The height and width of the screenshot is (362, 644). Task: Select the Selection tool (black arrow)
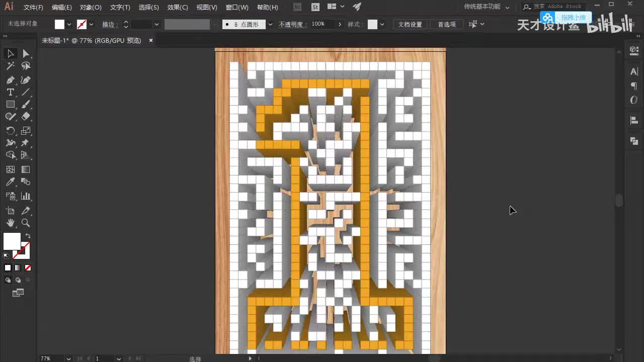(x=10, y=53)
